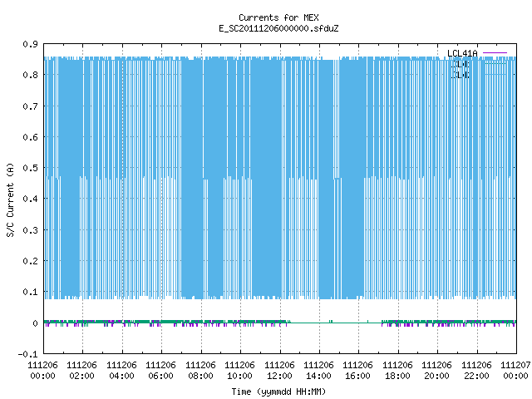Click the "S/C Current (A)" y-axis label
This screenshot has height=399, width=532.
(x=11, y=199)
